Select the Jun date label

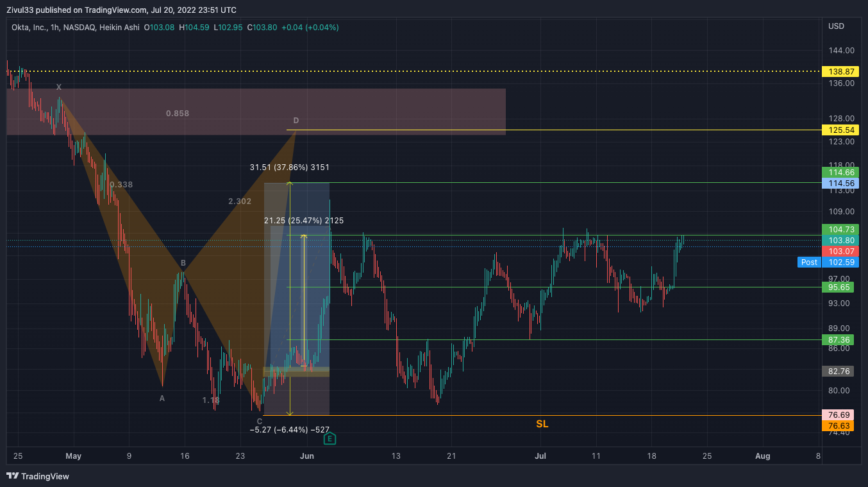307,456
